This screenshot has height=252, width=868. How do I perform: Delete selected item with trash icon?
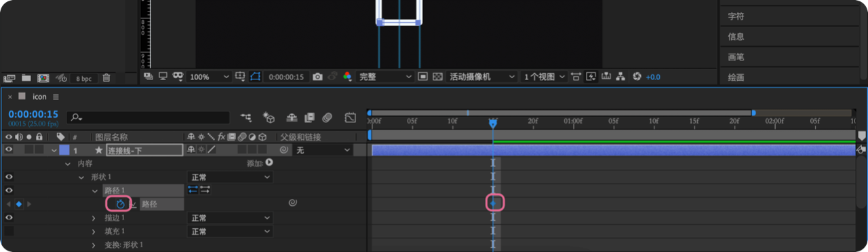[x=106, y=78]
